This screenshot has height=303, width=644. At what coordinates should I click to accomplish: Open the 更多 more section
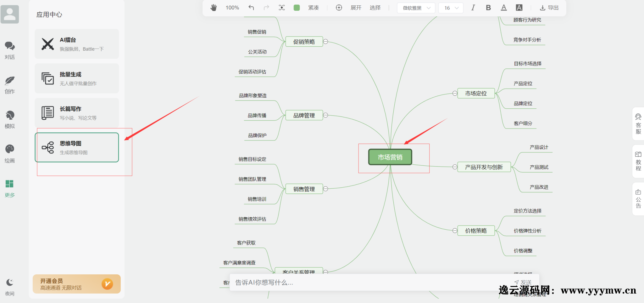(10, 188)
